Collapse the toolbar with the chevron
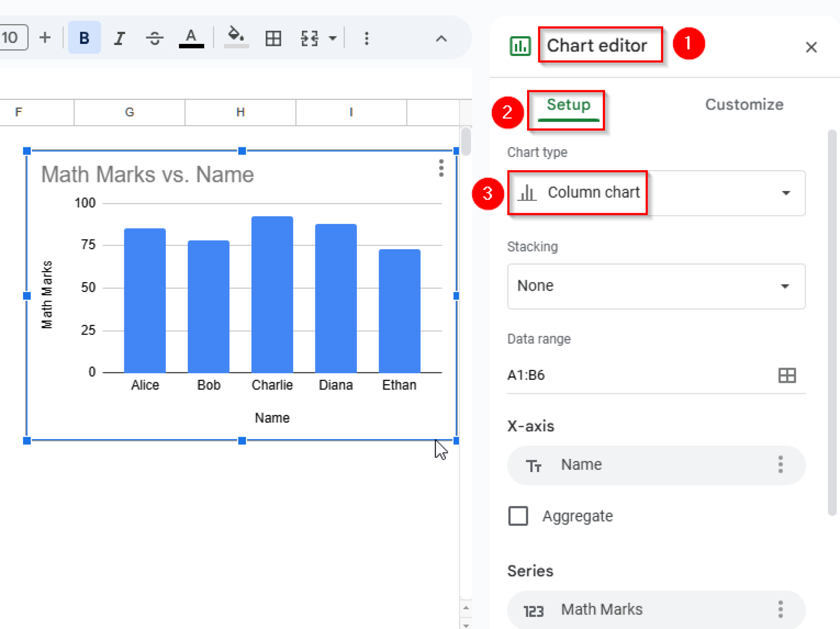840x629 pixels. coord(441,38)
